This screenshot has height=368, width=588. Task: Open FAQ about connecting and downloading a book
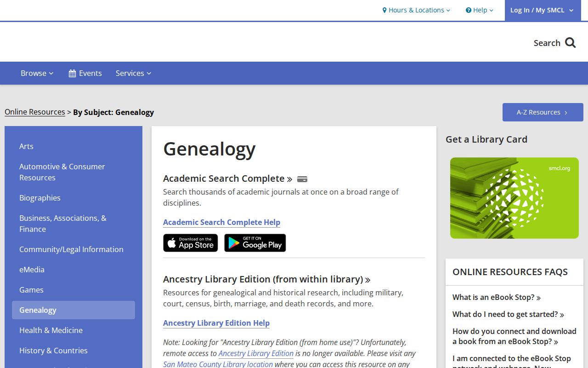[514, 336]
